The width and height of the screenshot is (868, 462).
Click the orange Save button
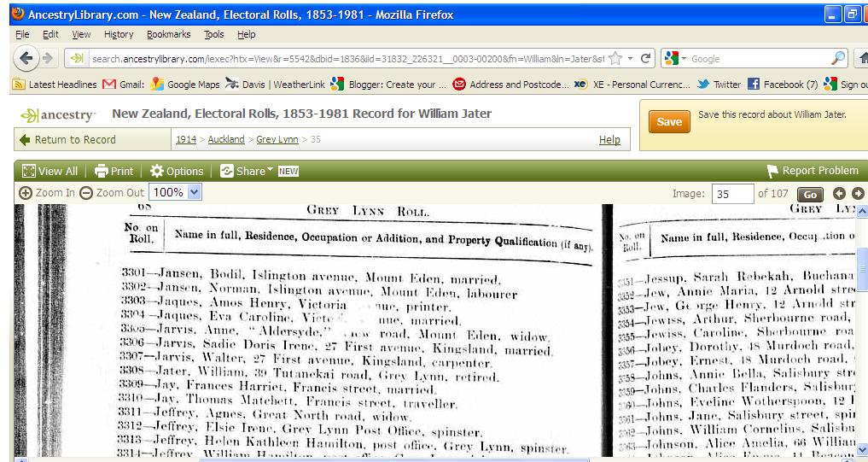pyautogui.click(x=669, y=122)
